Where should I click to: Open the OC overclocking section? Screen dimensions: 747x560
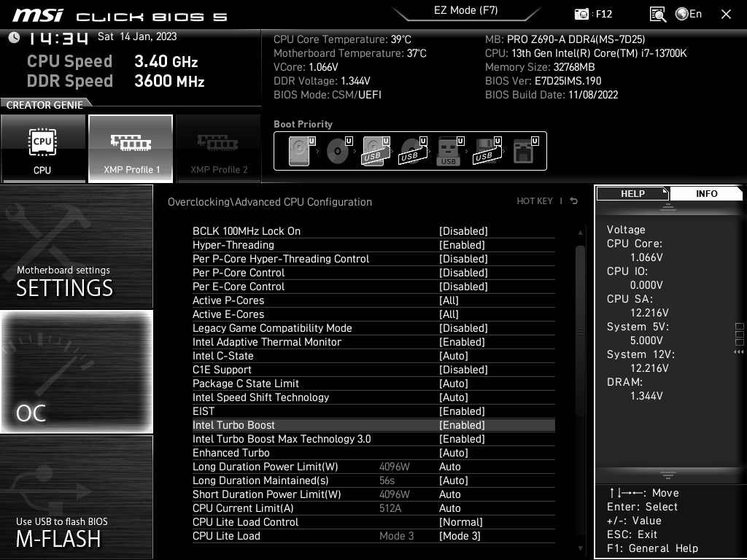pyautogui.click(x=76, y=372)
